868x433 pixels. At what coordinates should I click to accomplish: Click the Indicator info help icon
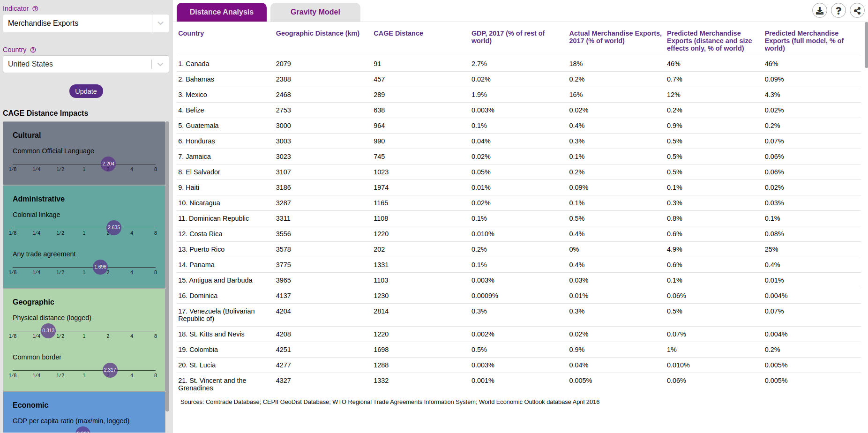[35, 8]
